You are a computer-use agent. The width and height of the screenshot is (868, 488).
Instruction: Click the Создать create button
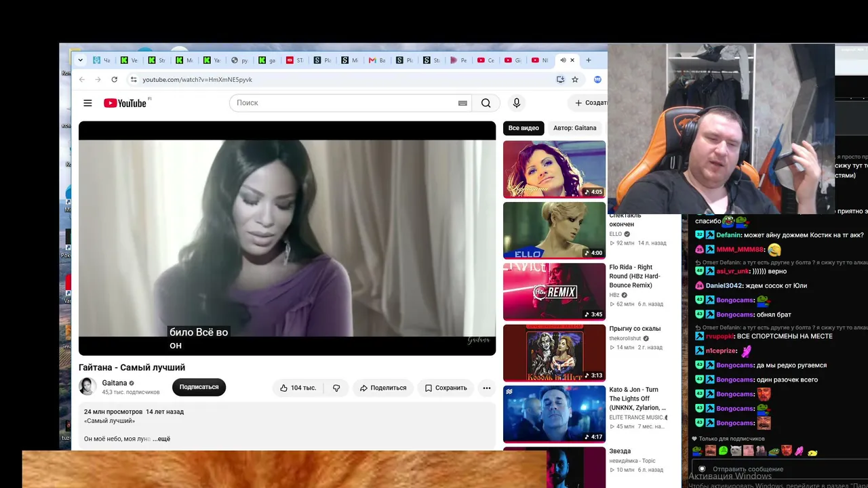pyautogui.click(x=588, y=103)
